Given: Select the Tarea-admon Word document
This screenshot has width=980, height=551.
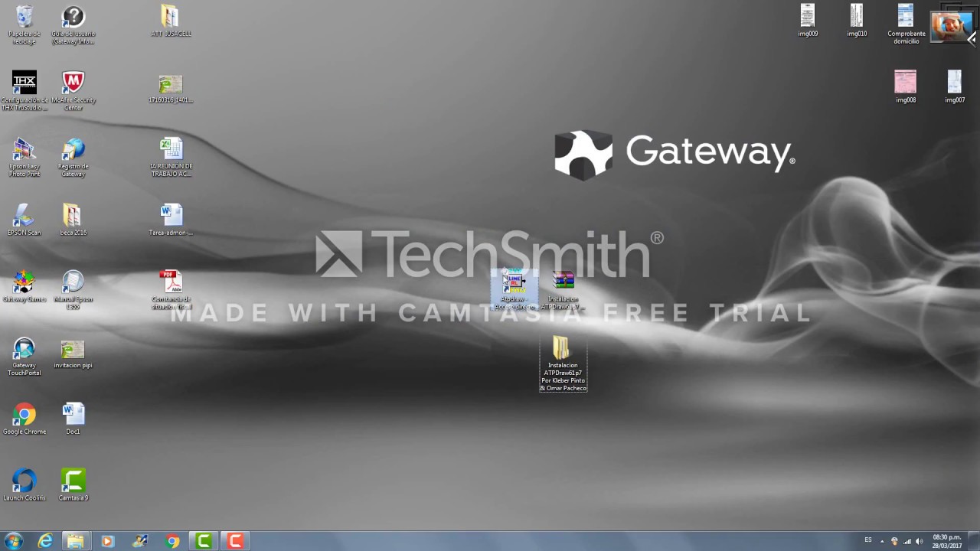Looking at the screenshot, I should point(171,220).
